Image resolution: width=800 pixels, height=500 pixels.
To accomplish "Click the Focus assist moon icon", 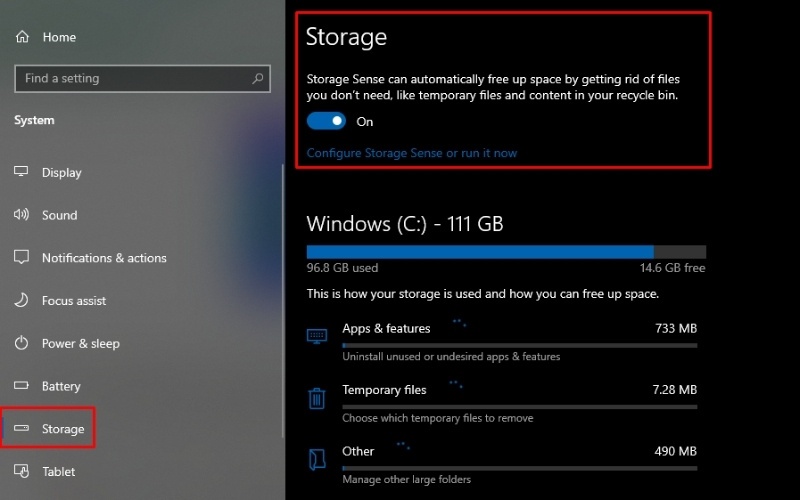I will [22, 300].
